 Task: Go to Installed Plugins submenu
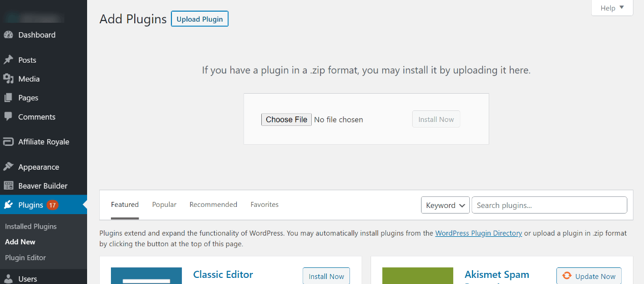[31, 226]
